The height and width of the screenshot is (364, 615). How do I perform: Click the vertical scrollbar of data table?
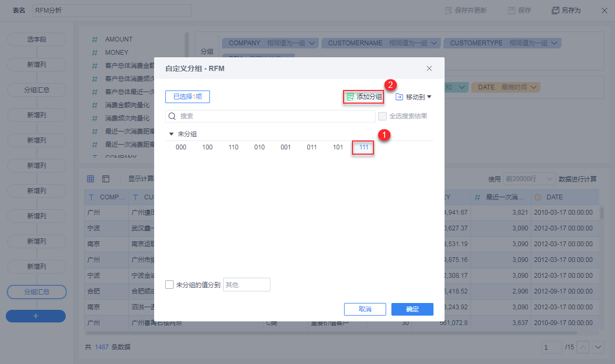(602, 213)
